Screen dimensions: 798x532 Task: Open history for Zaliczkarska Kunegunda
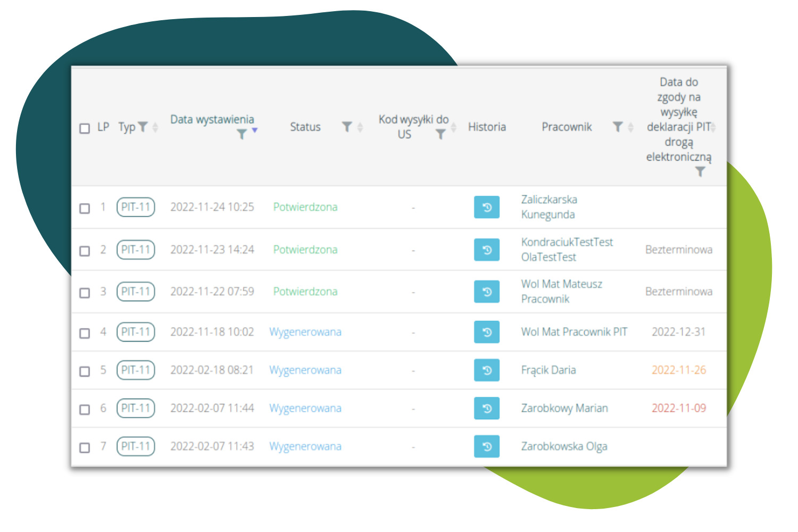pos(486,207)
